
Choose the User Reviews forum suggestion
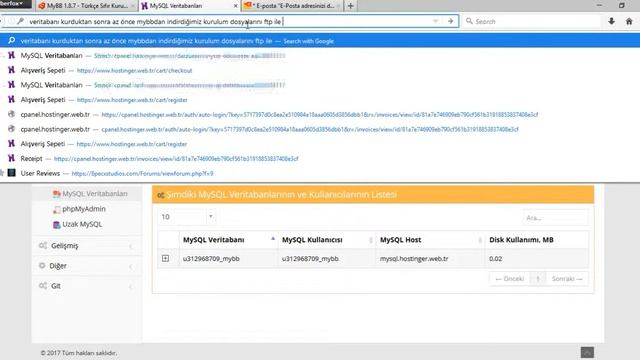[x=320, y=173]
